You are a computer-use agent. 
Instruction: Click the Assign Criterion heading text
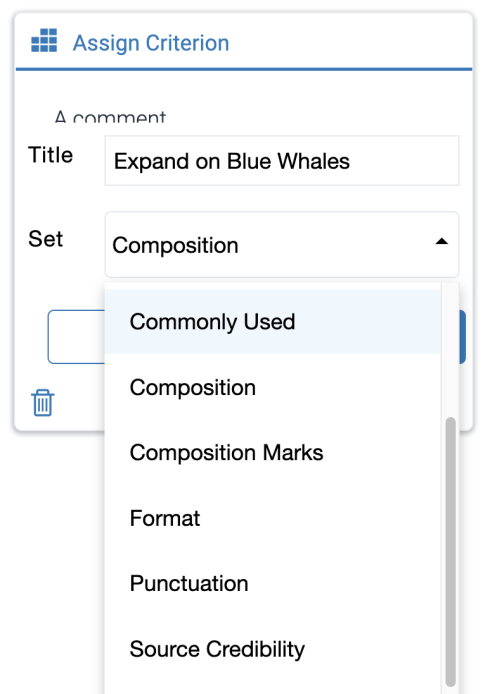pyautogui.click(x=151, y=43)
